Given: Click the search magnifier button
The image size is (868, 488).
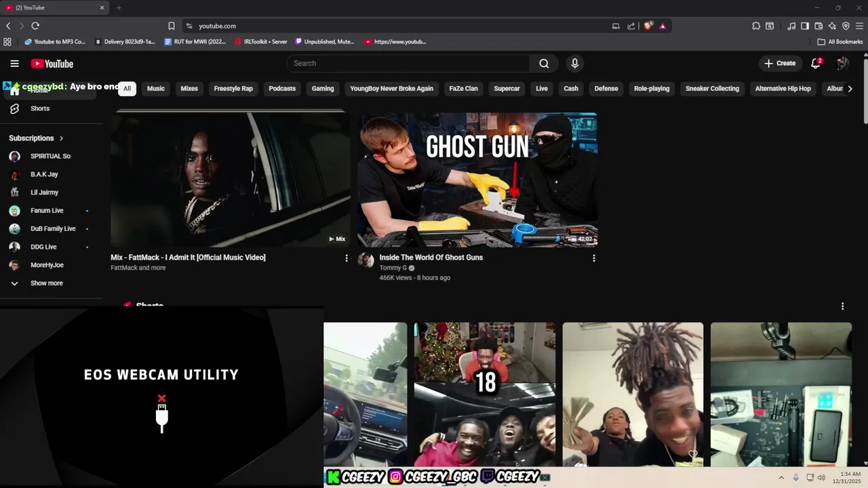Looking at the screenshot, I should pos(544,63).
